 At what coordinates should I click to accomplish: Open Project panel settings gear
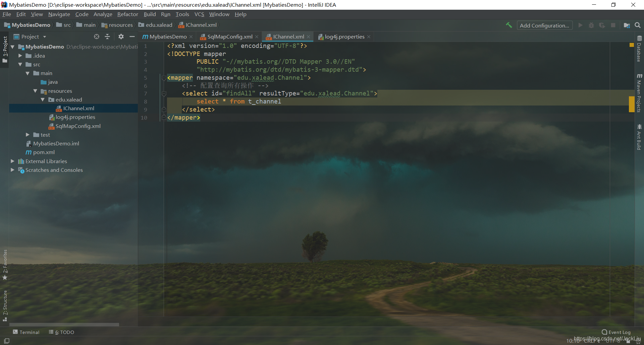click(x=121, y=37)
